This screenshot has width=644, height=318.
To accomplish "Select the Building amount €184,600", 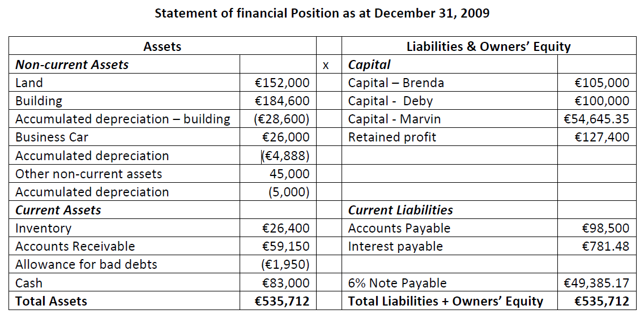I will [282, 101].
